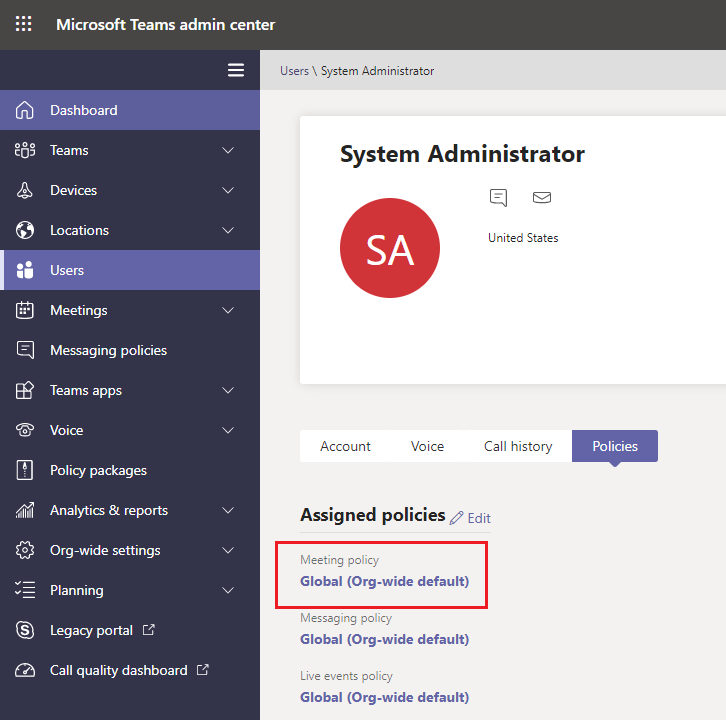
Task: Click the Locations globe icon
Action: pos(25,230)
